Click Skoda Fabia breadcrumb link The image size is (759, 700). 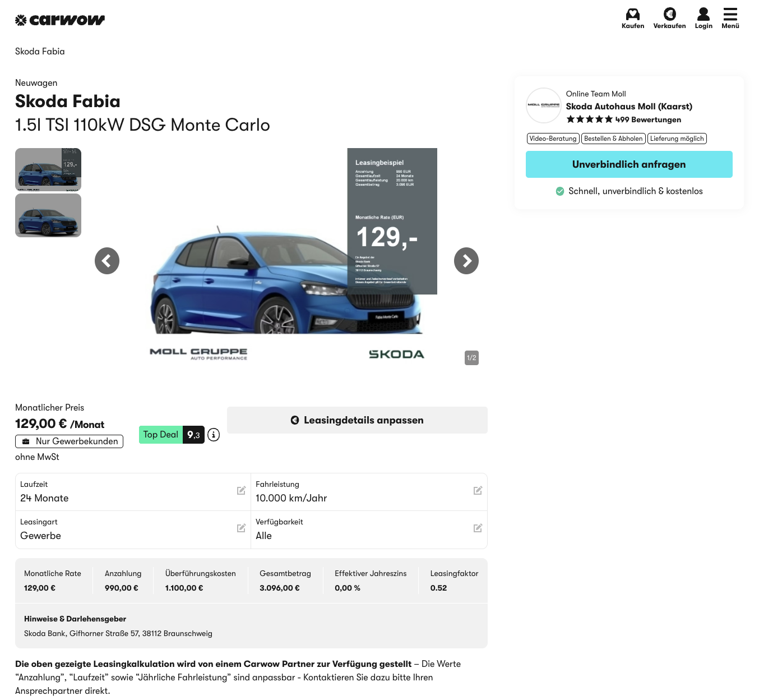click(40, 52)
